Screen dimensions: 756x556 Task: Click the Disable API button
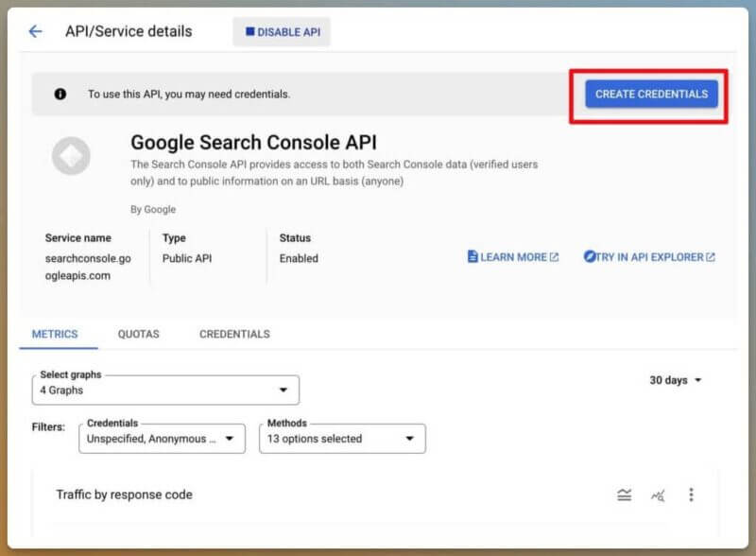tap(282, 32)
